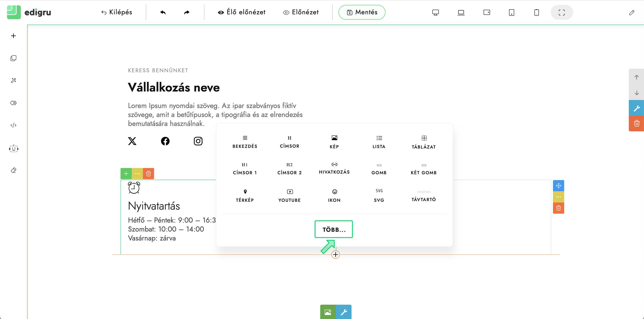Open yellow three-dot options for block
This screenshot has width=644, height=319.
137,174
